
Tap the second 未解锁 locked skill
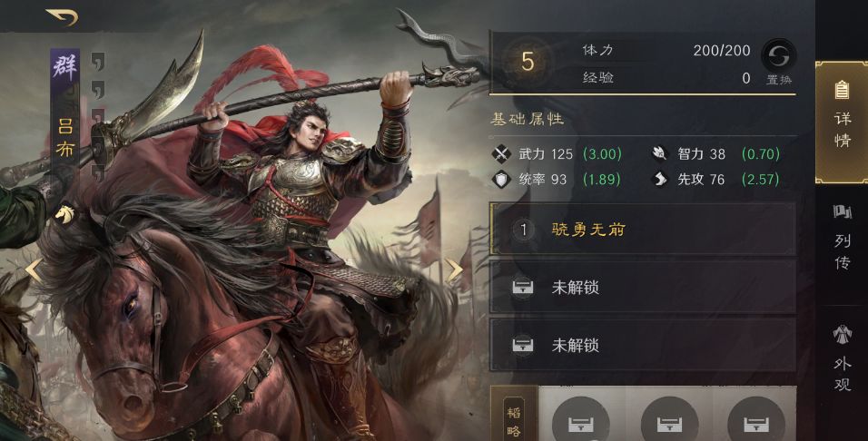(x=643, y=345)
